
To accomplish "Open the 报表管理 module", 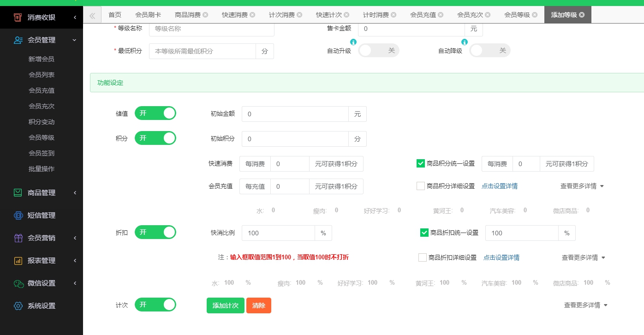I will click(x=18, y=260).
